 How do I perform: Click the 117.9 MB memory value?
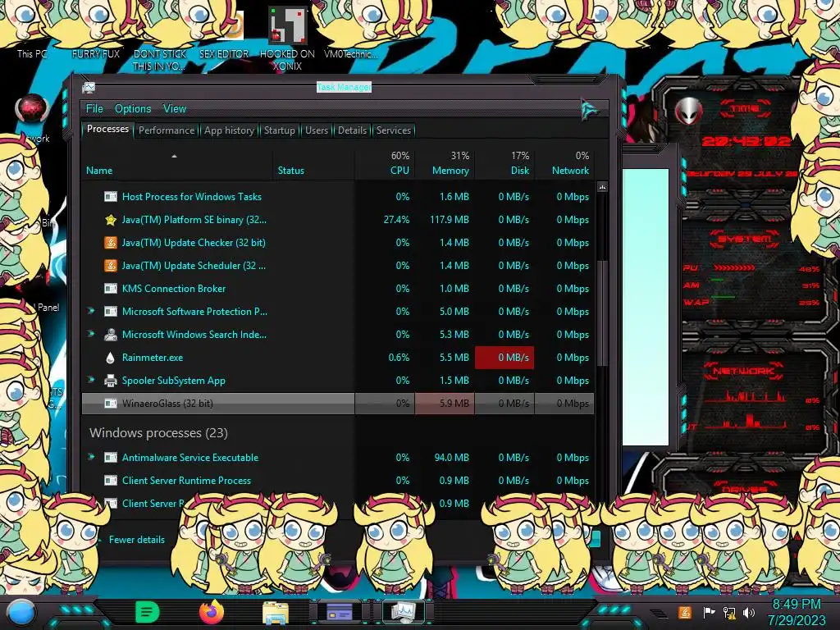coord(449,220)
